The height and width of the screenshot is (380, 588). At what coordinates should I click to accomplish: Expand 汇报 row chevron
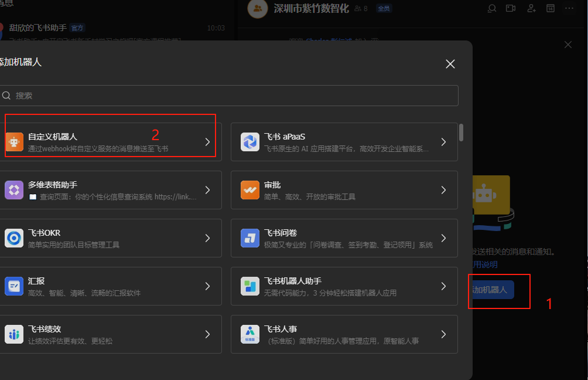[x=207, y=286]
